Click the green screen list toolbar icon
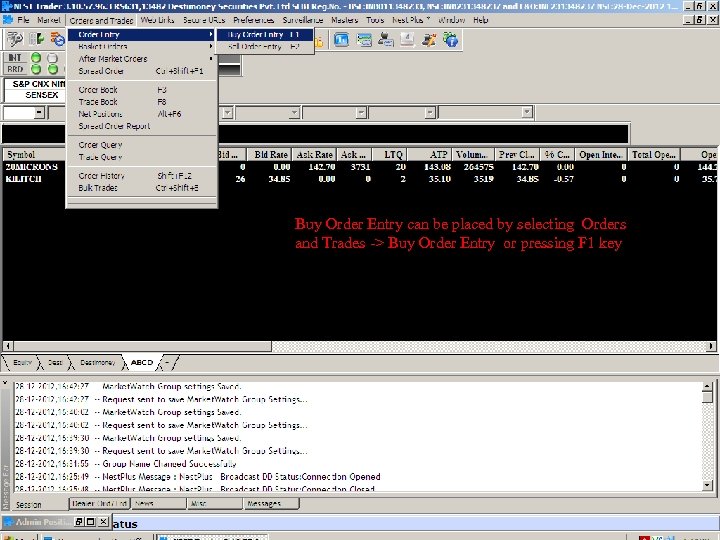This screenshot has width=720, height=540. [364, 40]
